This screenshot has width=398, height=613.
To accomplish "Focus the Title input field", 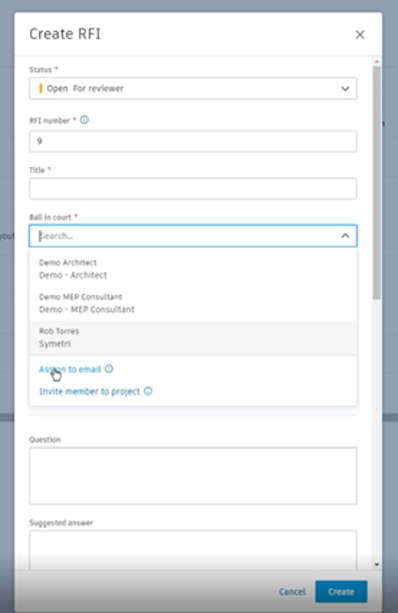I will (193, 188).
